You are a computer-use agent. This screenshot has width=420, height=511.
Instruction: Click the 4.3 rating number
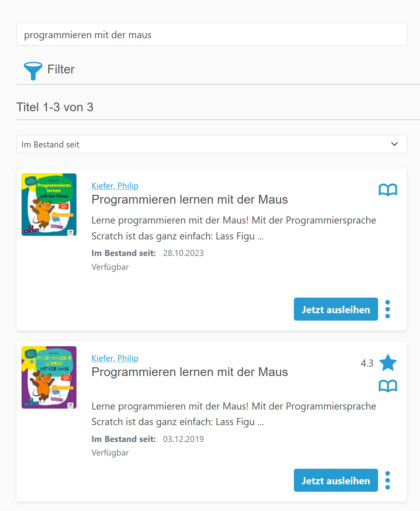[367, 363]
